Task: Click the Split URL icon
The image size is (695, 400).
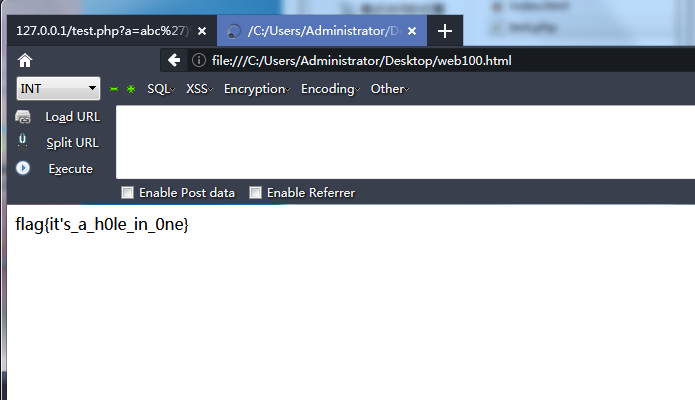Action: coord(23,142)
